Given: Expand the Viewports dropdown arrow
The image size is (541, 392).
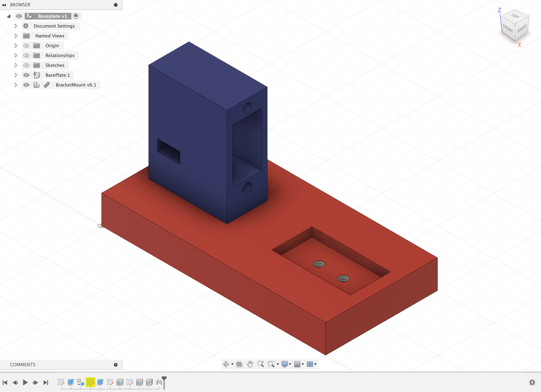Looking at the screenshot, I should click(315, 364).
